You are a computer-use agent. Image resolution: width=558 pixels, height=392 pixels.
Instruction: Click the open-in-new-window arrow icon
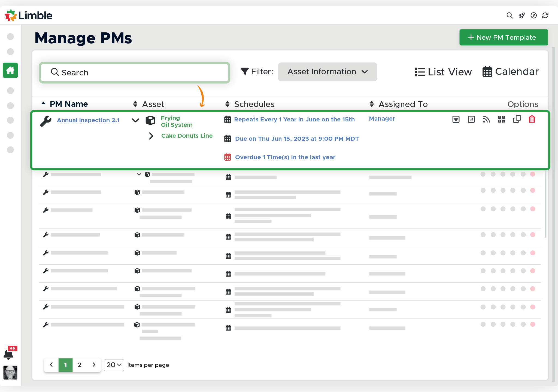(471, 119)
